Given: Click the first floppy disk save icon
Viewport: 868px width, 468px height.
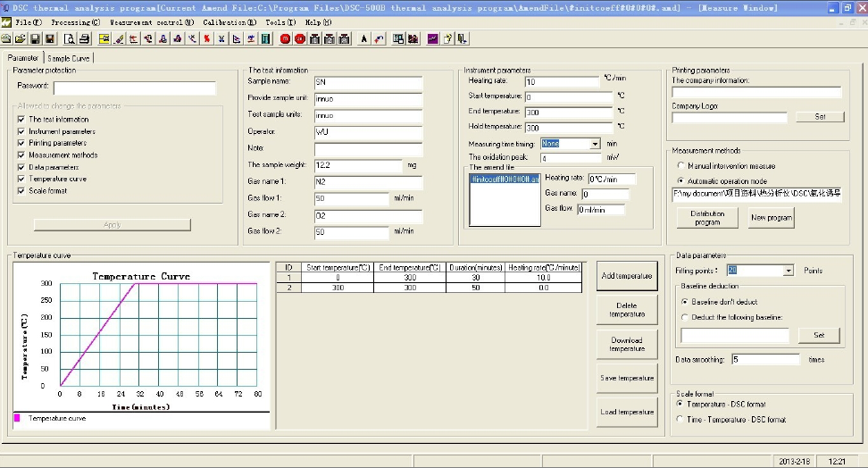Looking at the screenshot, I should 35,38.
